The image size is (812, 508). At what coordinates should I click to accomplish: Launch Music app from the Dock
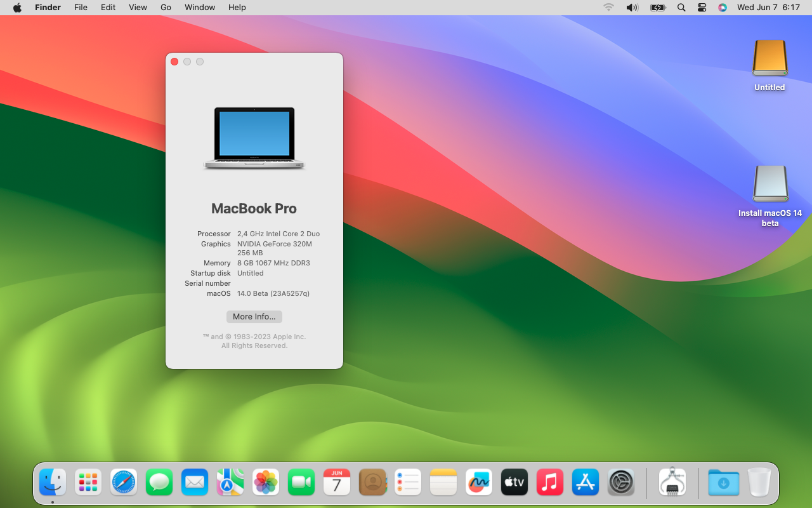pyautogui.click(x=550, y=483)
